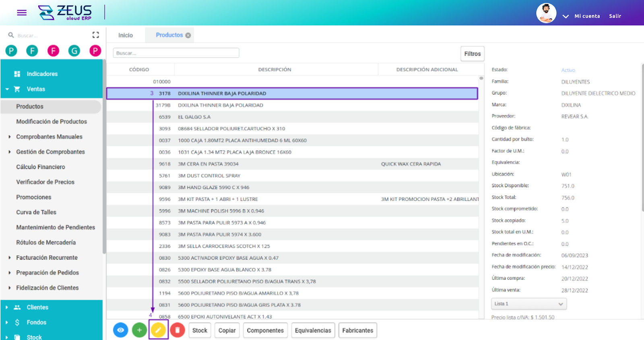Click the green plus add button

(139, 330)
